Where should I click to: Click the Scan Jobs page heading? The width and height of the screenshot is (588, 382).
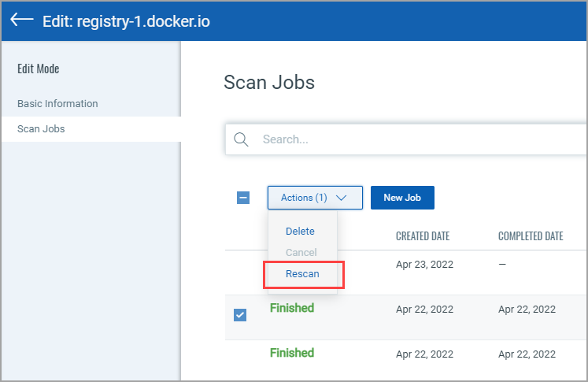tap(269, 83)
